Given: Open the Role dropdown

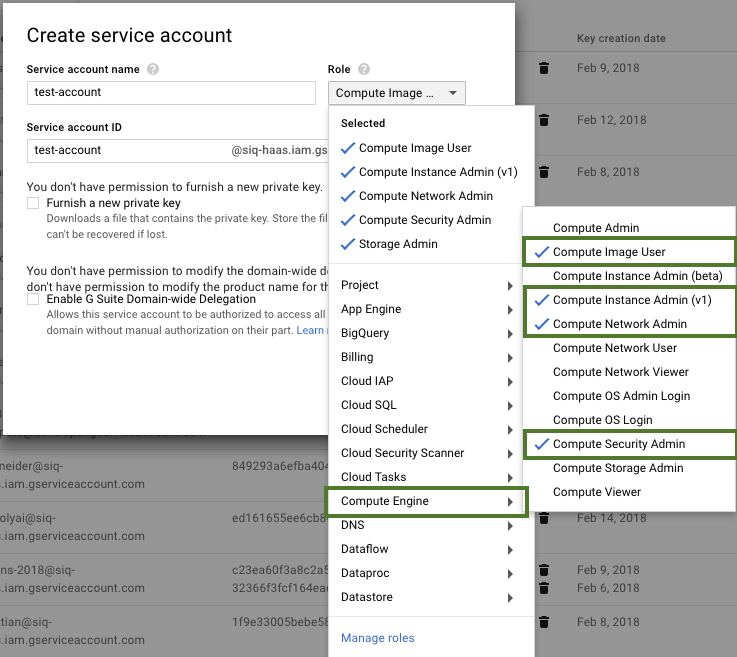Looking at the screenshot, I should pyautogui.click(x=396, y=93).
